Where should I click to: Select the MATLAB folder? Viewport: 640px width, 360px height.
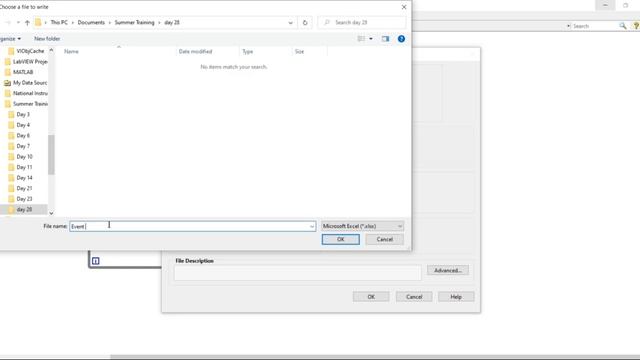tap(19, 72)
